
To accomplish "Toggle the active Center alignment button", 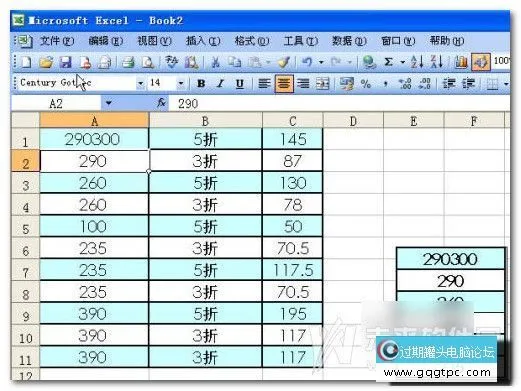I will pyautogui.click(x=284, y=83).
